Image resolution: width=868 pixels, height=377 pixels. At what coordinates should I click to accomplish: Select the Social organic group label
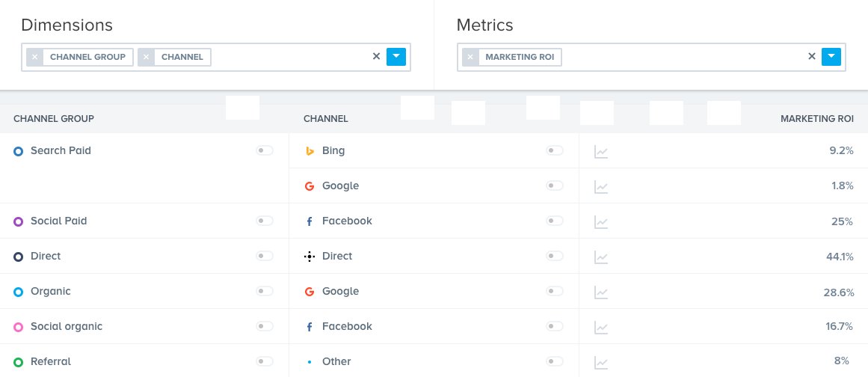click(67, 327)
